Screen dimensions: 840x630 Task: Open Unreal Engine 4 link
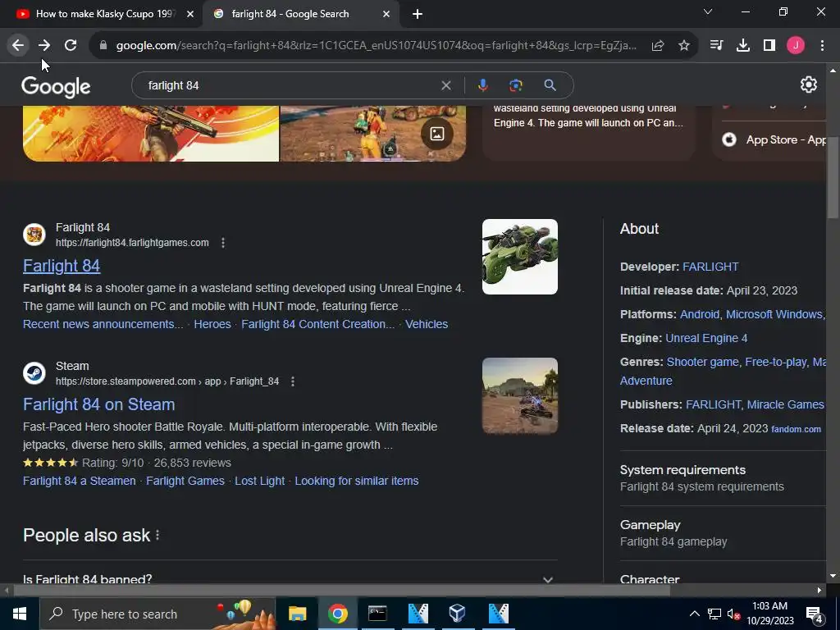[x=706, y=338]
